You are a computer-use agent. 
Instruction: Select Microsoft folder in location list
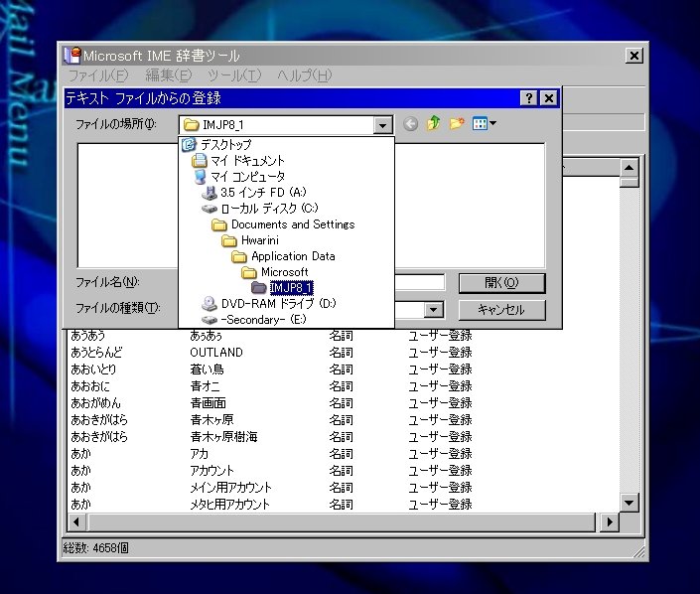click(286, 272)
